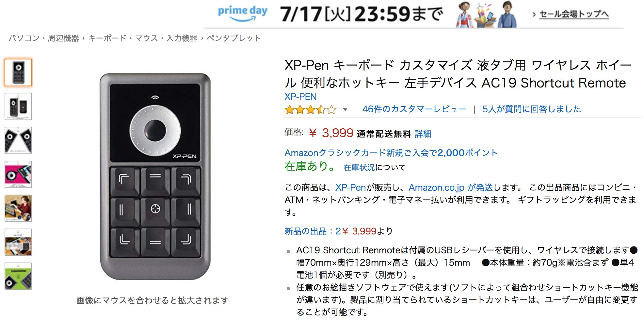Click the XP-PEN brand link under title
The image size is (644, 320).
300,97
